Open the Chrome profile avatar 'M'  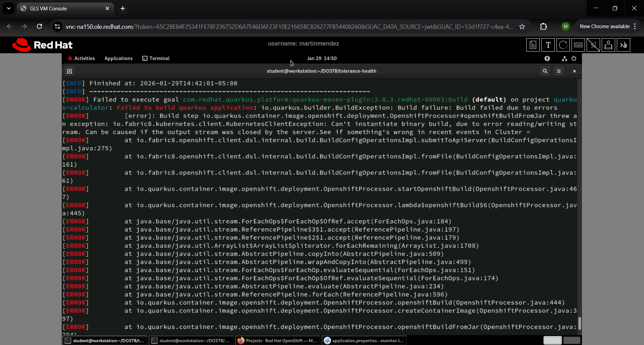coord(566,26)
